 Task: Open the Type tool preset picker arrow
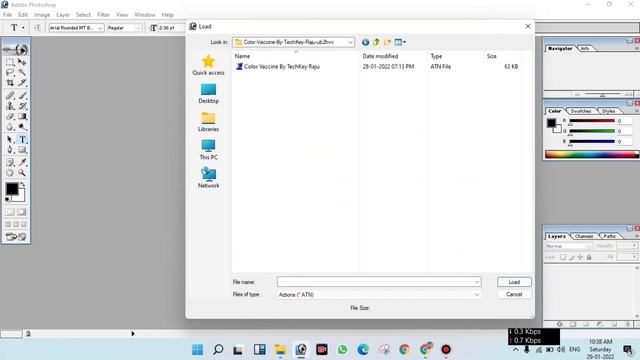(23, 27)
